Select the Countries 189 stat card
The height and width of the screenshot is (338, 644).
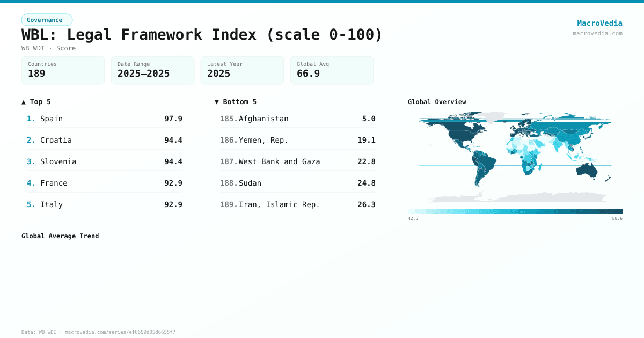click(63, 70)
